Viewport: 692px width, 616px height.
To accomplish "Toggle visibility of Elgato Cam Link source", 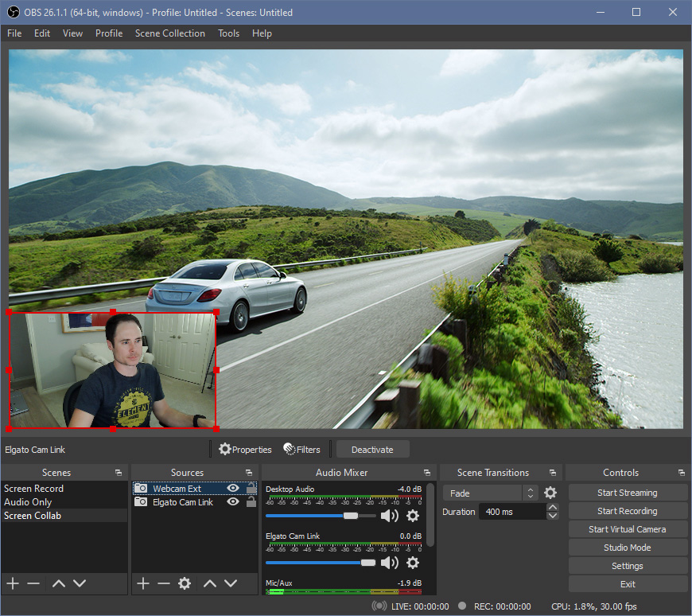I will (233, 502).
